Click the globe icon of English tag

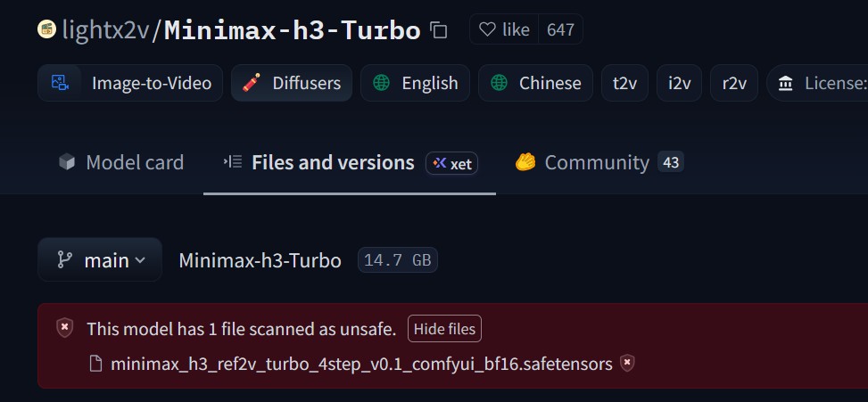pyautogui.click(x=382, y=83)
